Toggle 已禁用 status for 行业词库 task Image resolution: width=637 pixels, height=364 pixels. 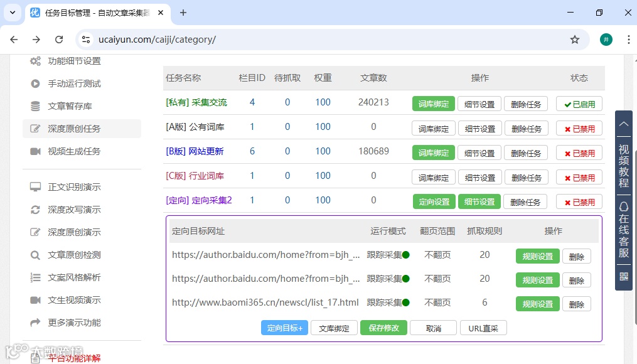pyautogui.click(x=579, y=178)
